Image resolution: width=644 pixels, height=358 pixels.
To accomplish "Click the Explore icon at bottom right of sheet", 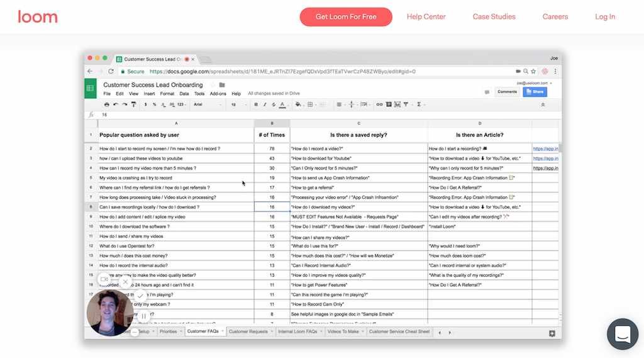I will point(552,333).
